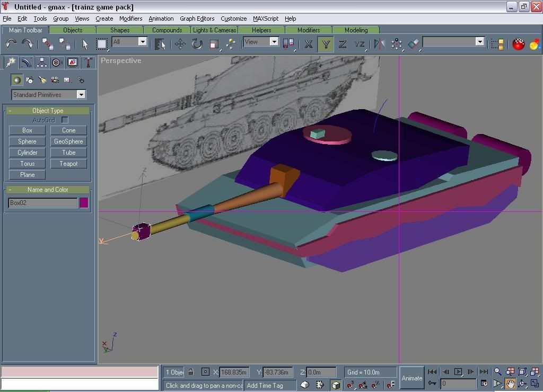The image size is (543, 392).
Task: Activate the Select Object arrow tool
Action: tap(84, 44)
